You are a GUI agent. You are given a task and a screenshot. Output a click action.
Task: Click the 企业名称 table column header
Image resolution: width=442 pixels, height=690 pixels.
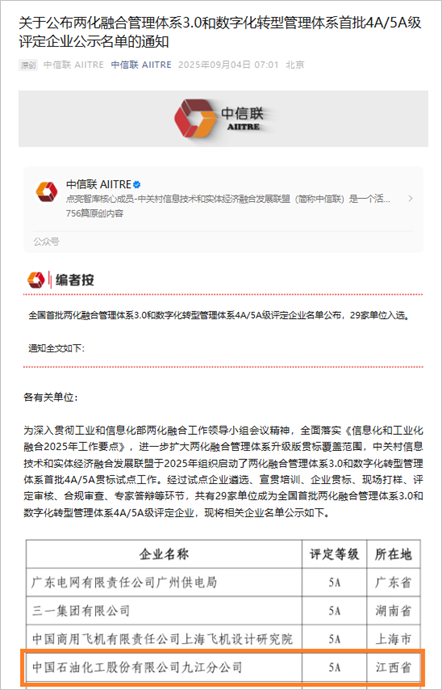[164, 554]
